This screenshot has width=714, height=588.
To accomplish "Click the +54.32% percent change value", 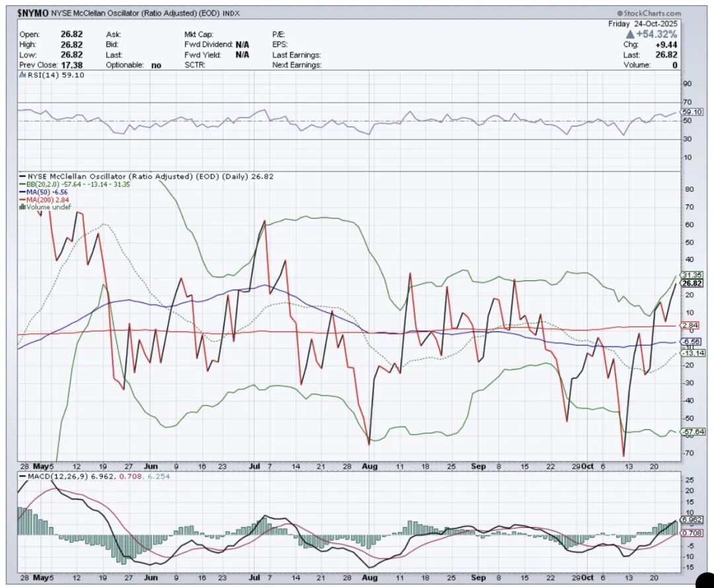I will coord(656,34).
